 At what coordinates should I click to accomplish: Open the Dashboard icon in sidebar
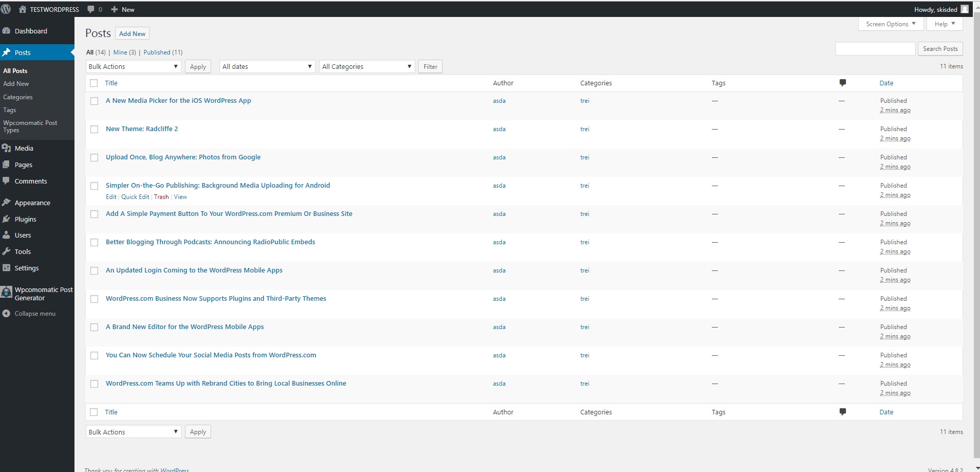coord(6,31)
